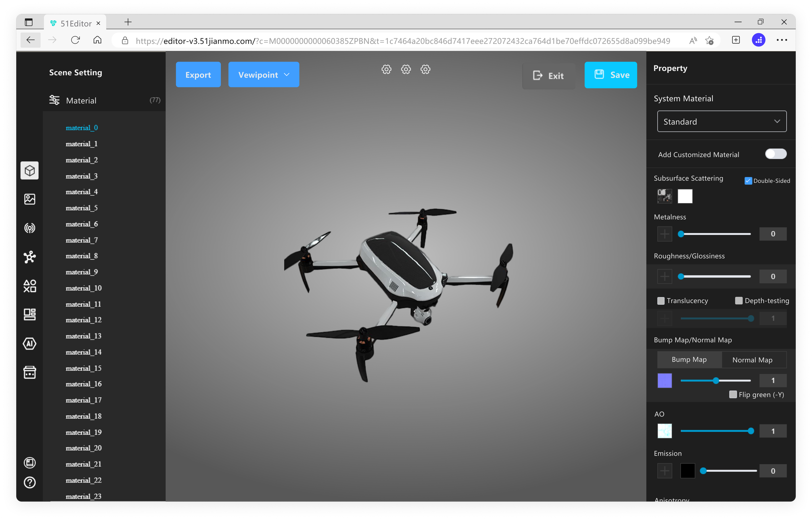The height and width of the screenshot is (520, 812).
Task: Click the Export button
Action: tap(198, 75)
